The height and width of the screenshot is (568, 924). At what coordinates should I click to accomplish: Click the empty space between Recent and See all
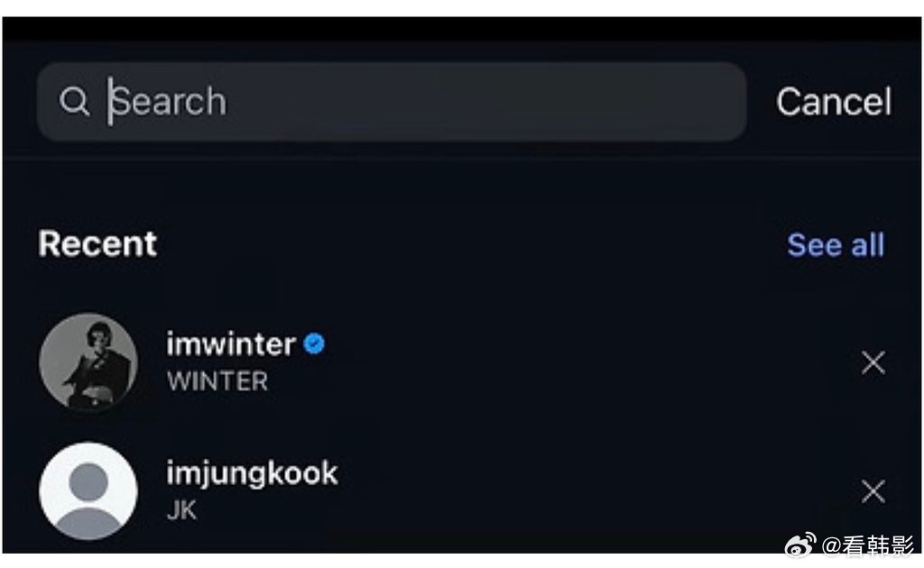point(469,244)
